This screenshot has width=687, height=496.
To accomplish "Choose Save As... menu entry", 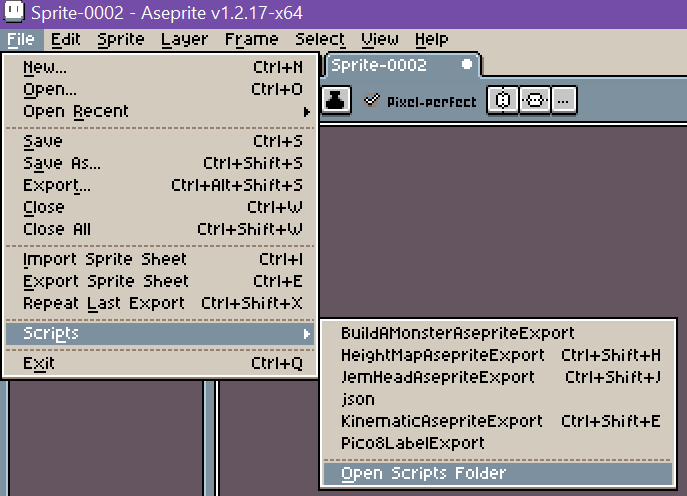I will pyautogui.click(x=160, y=163).
